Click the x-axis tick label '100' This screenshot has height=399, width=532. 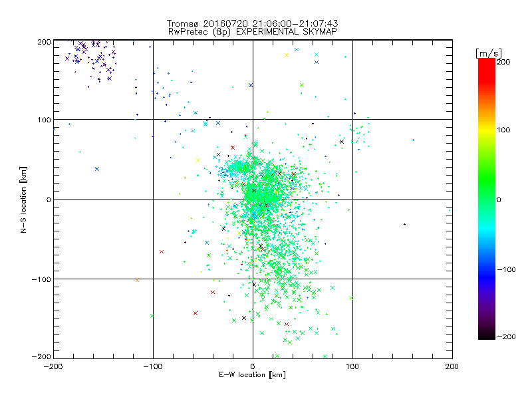[352, 366]
